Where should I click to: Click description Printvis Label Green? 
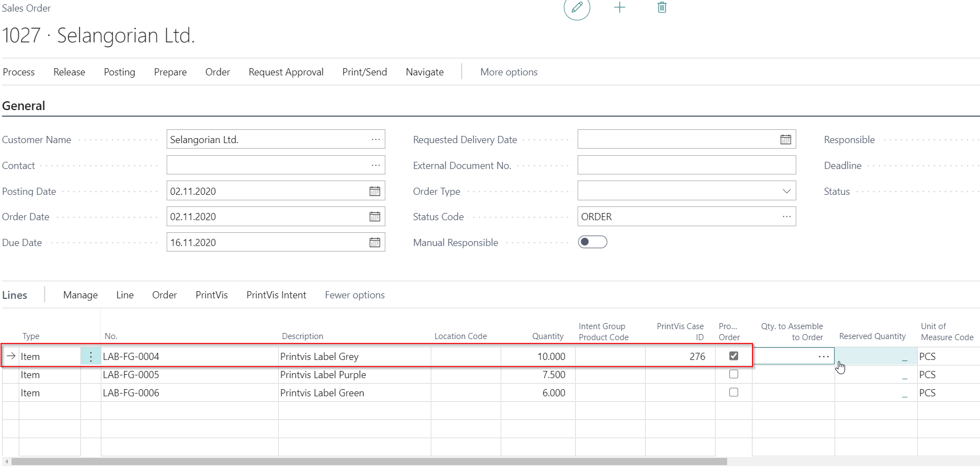point(322,393)
